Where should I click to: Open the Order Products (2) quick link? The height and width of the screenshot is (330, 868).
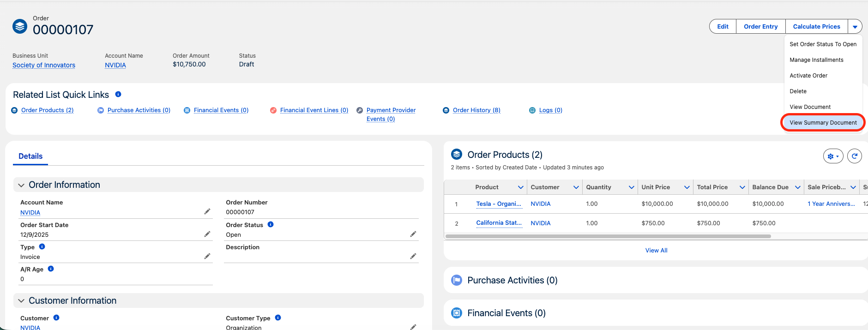[47, 110]
